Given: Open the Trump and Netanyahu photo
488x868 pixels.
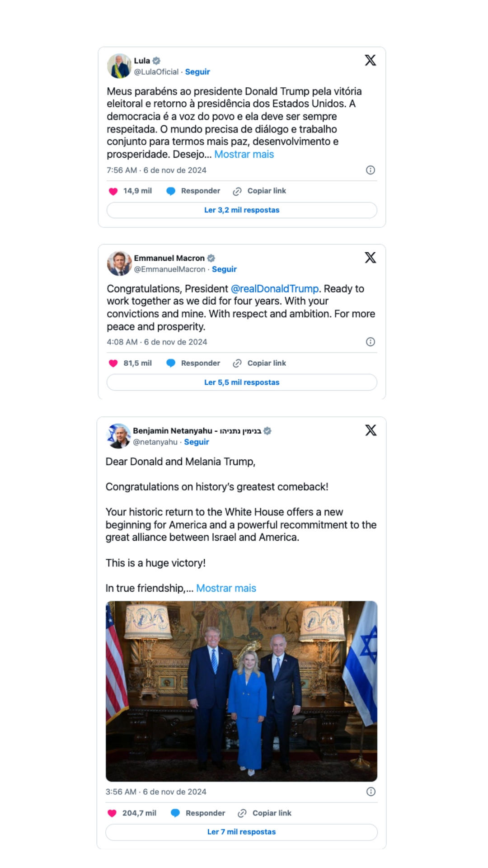Looking at the screenshot, I should [241, 691].
